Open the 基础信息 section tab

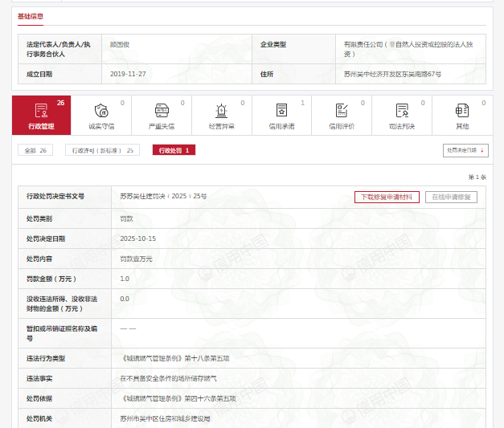(31, 16)
